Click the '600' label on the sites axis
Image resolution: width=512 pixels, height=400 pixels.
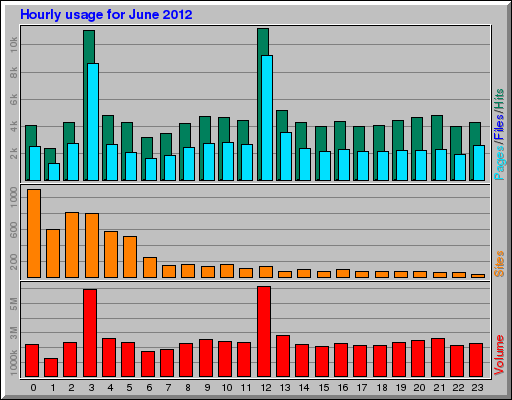coord(13,230)
